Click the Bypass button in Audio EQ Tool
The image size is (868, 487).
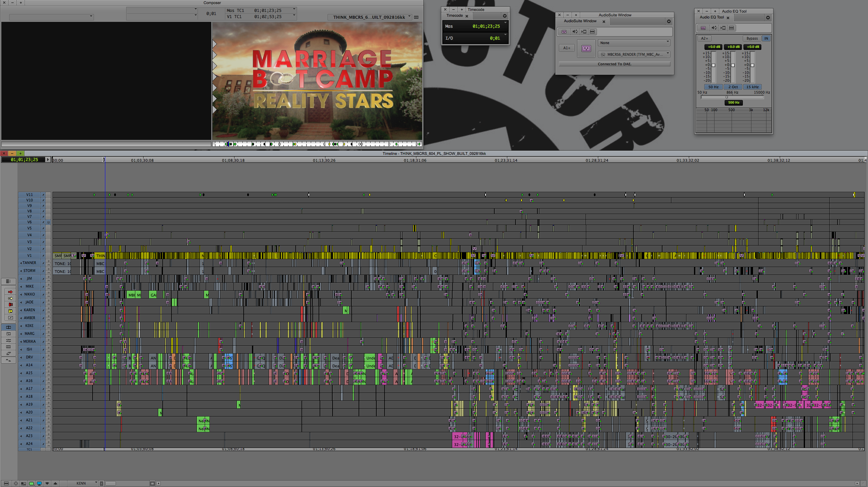[752, 39]
